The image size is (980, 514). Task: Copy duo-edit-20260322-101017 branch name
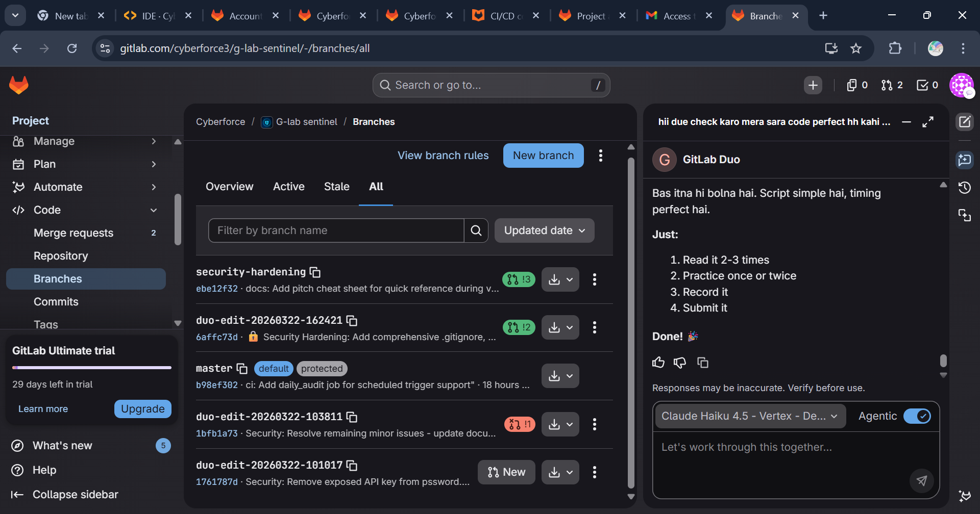(x=352, y=465)
